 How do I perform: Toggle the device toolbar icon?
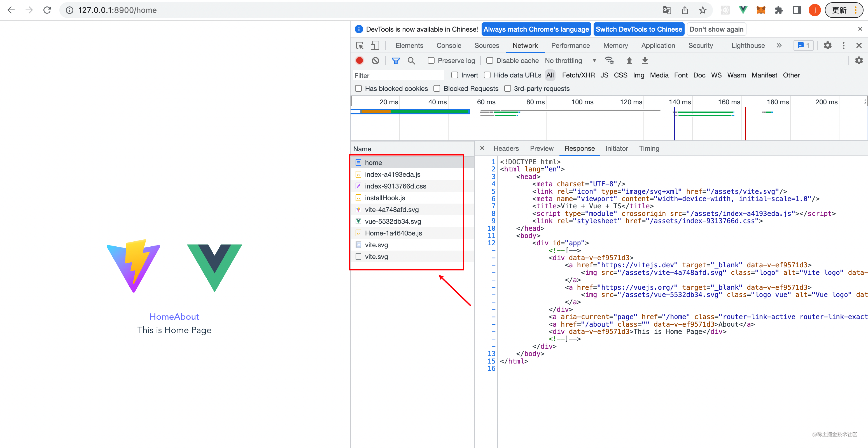click(x=375, y=45)
